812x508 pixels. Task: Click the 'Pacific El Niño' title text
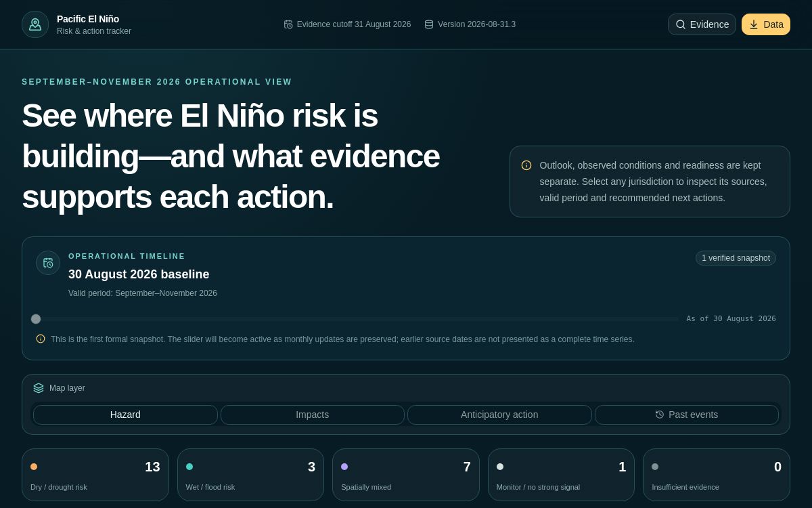click(x=88, y=19)
